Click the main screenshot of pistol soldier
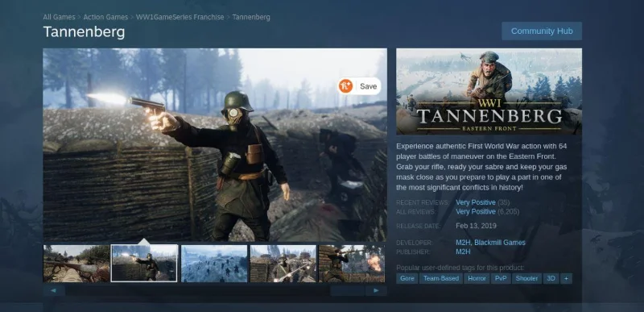 click(x=215, y=144)
